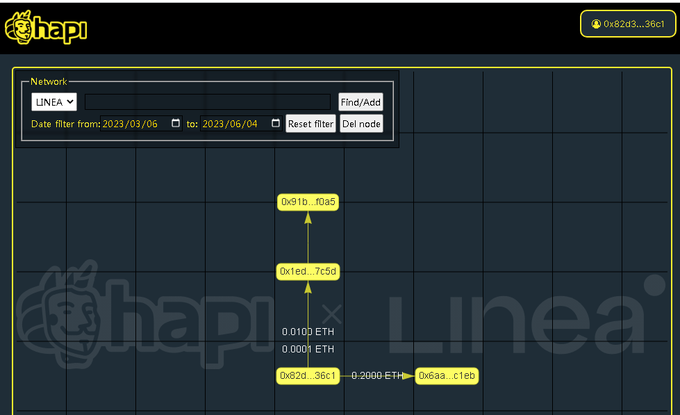Click the Del node button
The image size is (680, 415).
coord(361,124)
